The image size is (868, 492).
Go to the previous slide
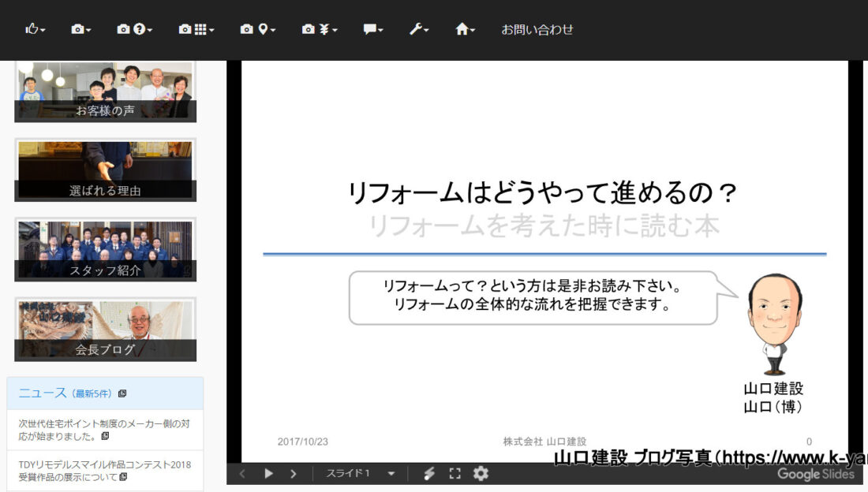(x=242, y=473)
